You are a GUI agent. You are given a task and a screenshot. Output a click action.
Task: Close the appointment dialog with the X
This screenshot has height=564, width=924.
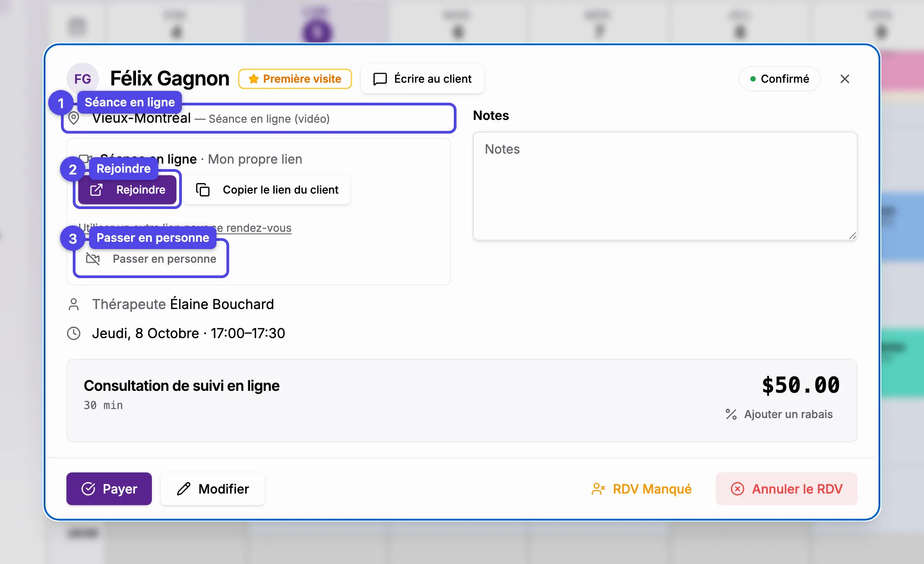click(845, 79)
